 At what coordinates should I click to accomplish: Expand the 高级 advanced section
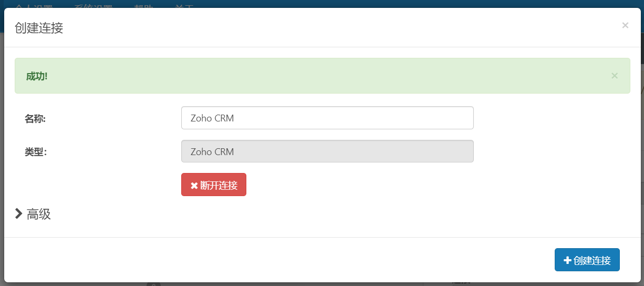pos(33,213)
